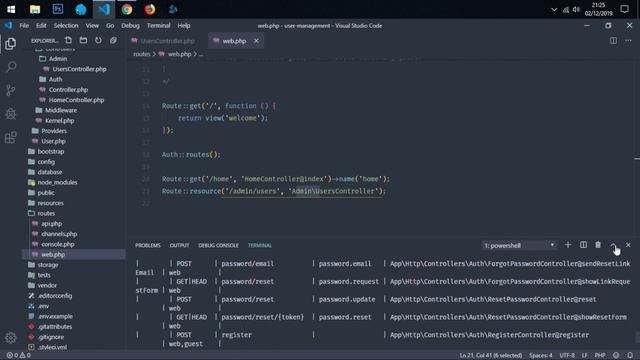Open the Go menu
Image resolution: width=640 pixels, height=360 pixels.
click(110, 25)
